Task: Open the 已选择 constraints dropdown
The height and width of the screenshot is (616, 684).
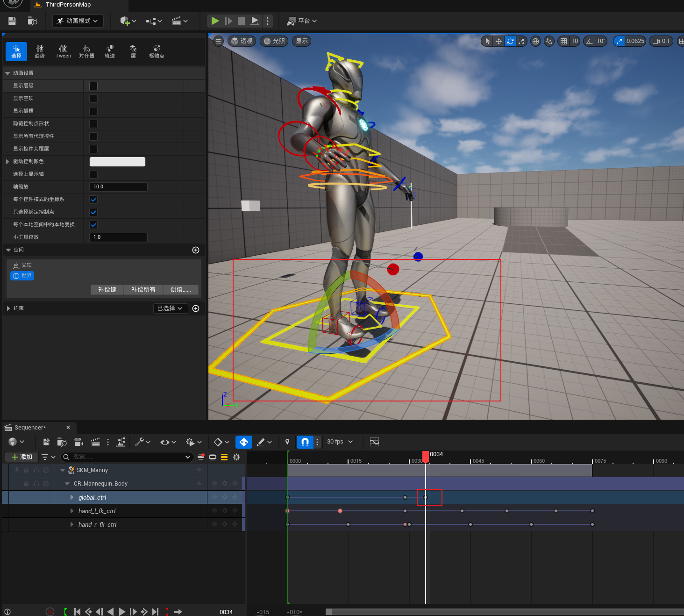Action: (x=171, y=308)
